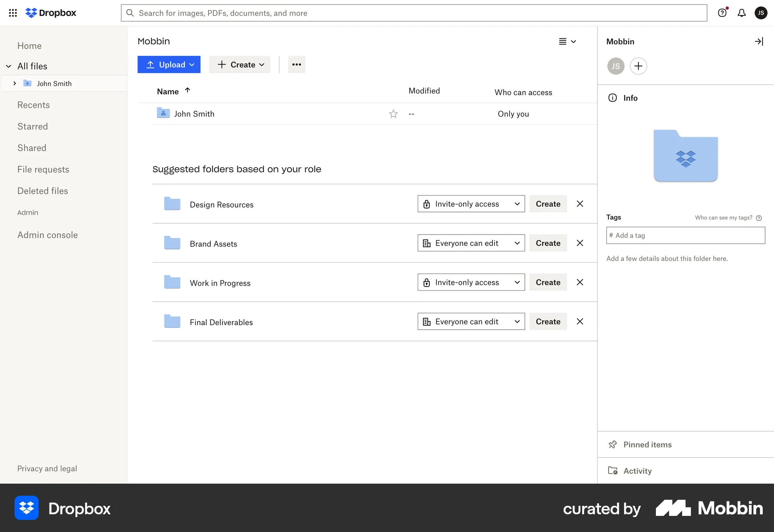Collapse the Mobbin details panel
This screenshot has width=774, height=532.
759,41
